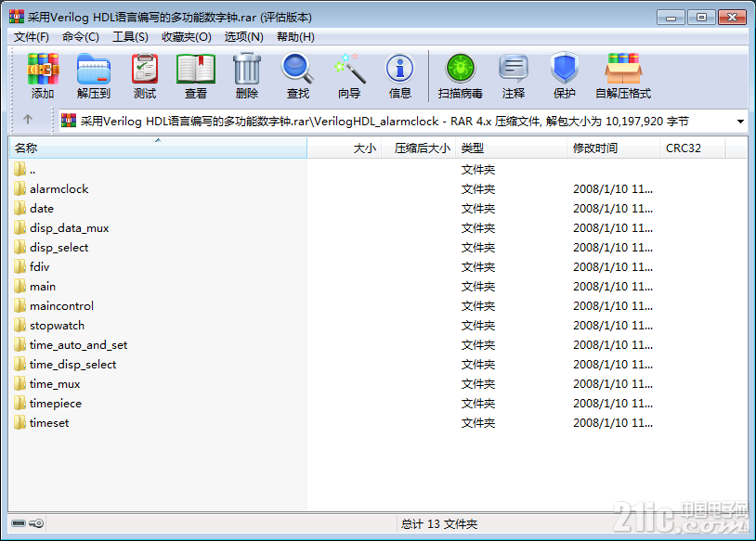Open the SFX (自解压格式) tool

click(623, 70)
